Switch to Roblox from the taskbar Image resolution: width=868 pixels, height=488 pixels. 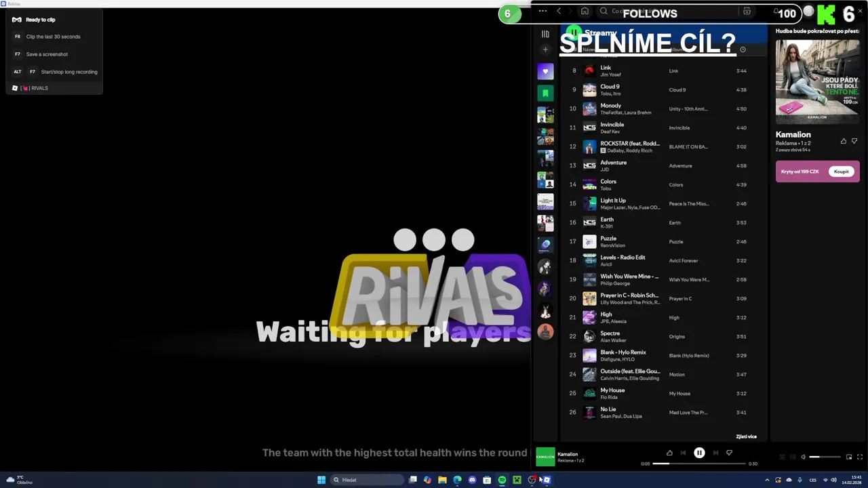547,480
